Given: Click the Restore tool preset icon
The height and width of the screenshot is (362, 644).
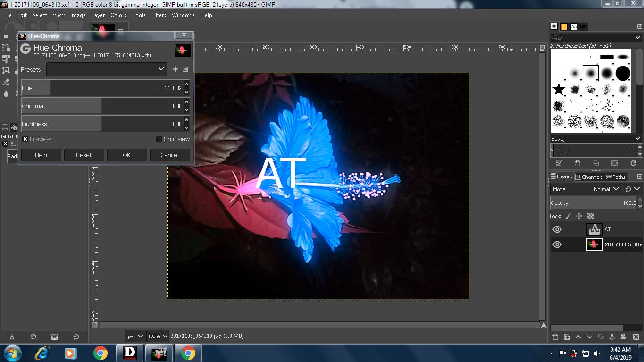Looking at the screenshot, I should click(33, 337).
